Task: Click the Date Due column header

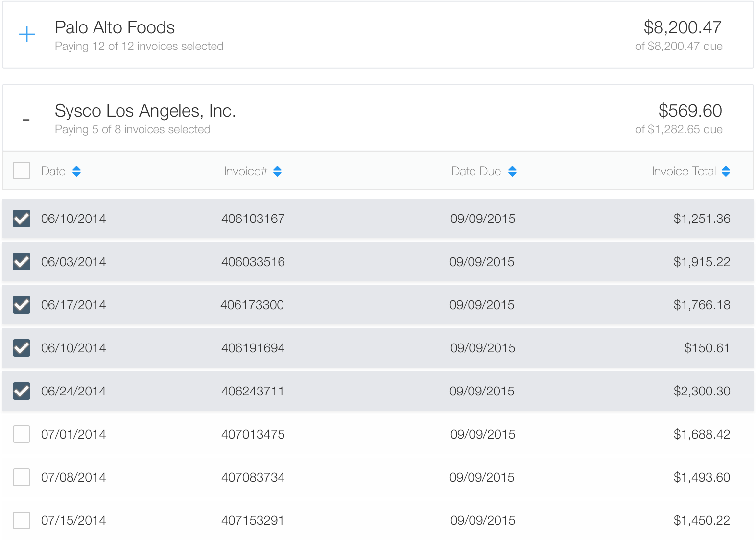Action: point(475,172)
